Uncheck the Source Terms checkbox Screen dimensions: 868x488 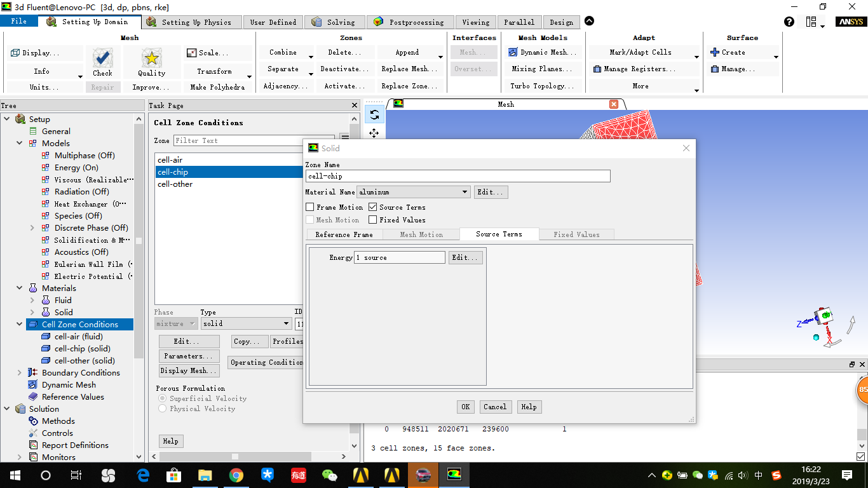373,207
